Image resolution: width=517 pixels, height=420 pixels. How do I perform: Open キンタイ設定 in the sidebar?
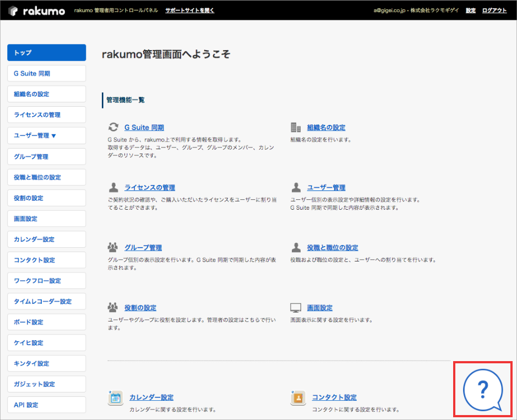[x=46, y=364]
